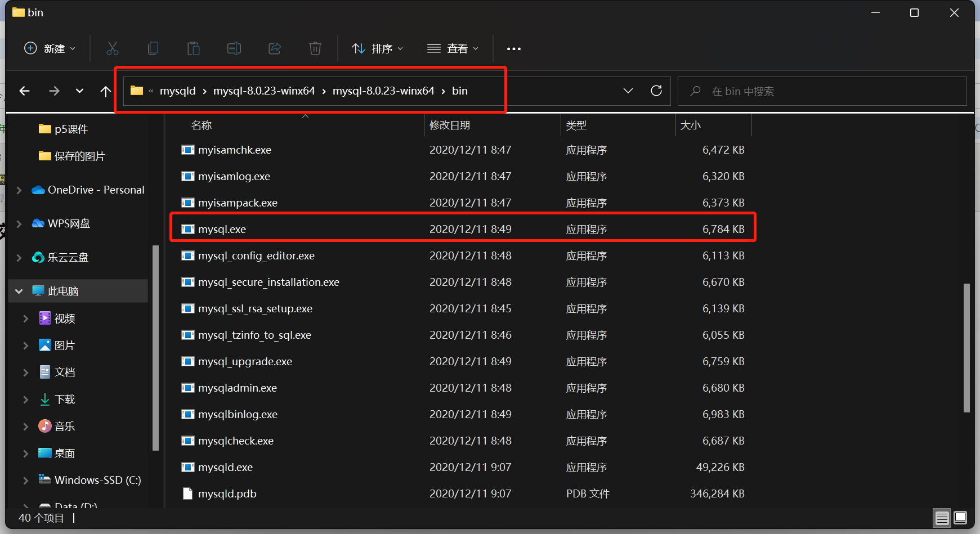Switch to large thumbnails view icon
Screen dimensions: 980x534
click(x=961, y=518)
